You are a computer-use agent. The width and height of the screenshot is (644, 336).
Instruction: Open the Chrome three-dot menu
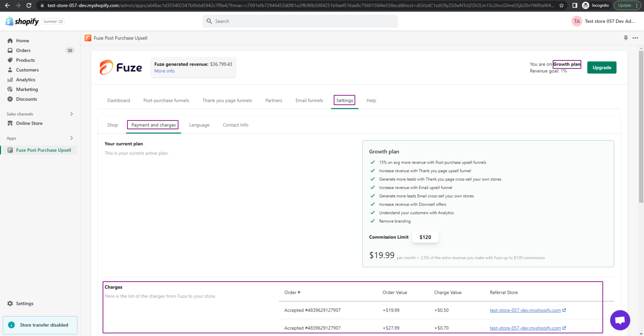coord(637,5)
